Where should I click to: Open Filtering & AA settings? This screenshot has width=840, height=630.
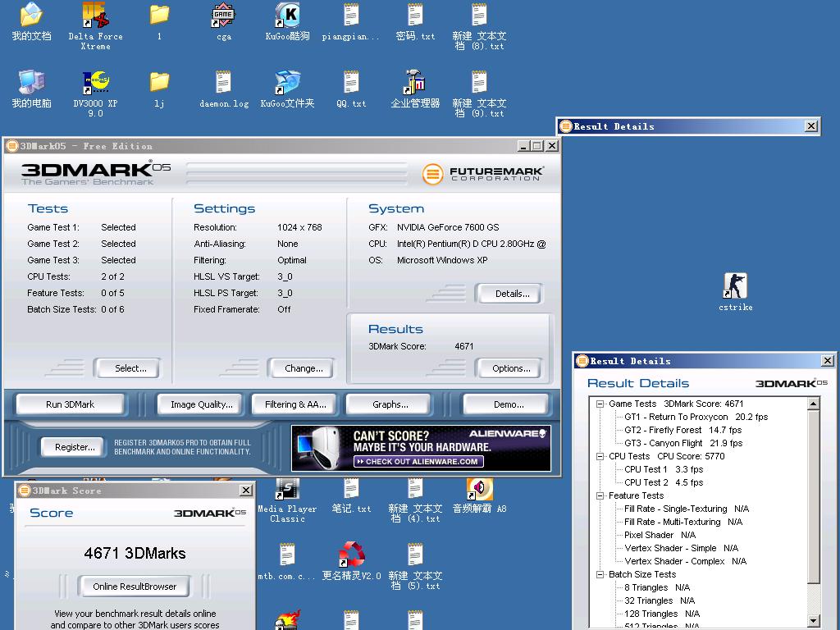295,404
